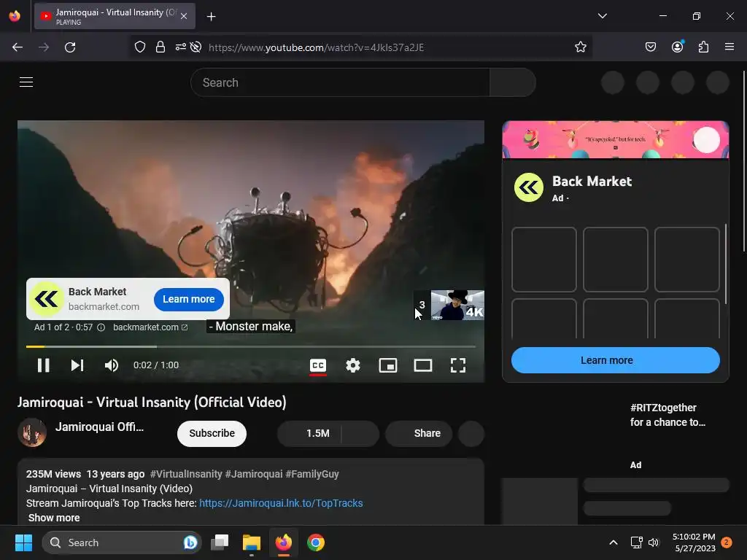The image size is (747, 560).
Task: Open the backmarket.com external link below overlay
Action: pos(150,327)
